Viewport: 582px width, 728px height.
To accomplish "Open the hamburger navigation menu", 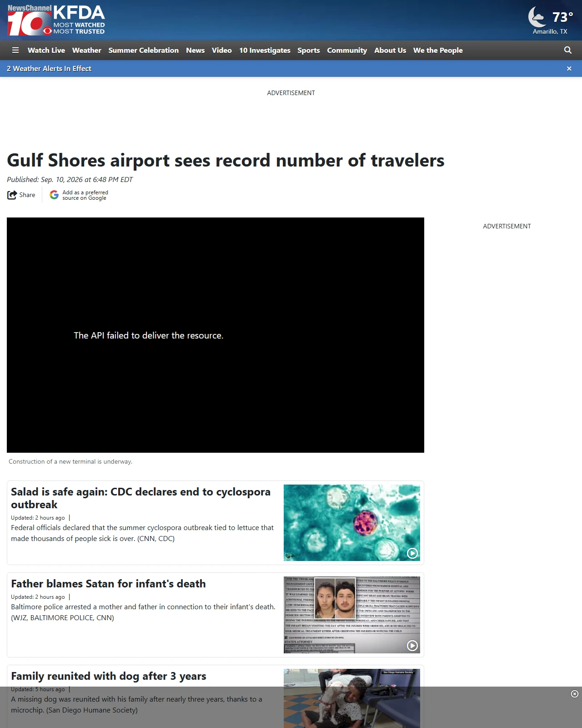I will 15,51.
